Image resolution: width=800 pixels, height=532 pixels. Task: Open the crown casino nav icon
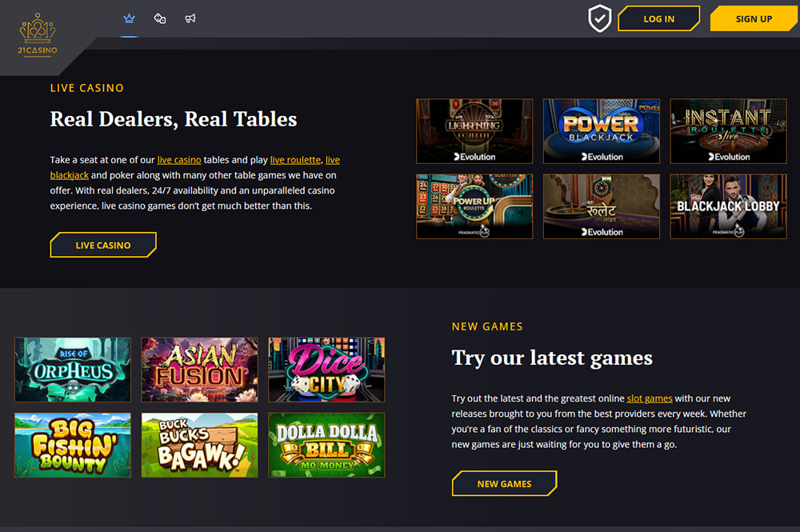129,19
